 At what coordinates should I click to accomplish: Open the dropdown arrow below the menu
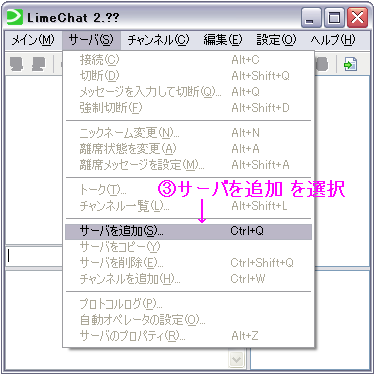coord(237,359)
